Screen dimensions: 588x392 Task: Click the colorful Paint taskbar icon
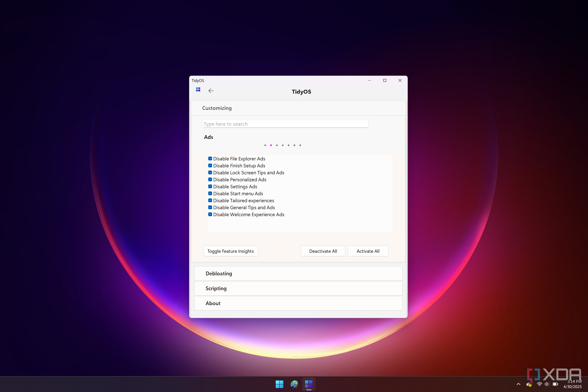[x=294, y=384]
